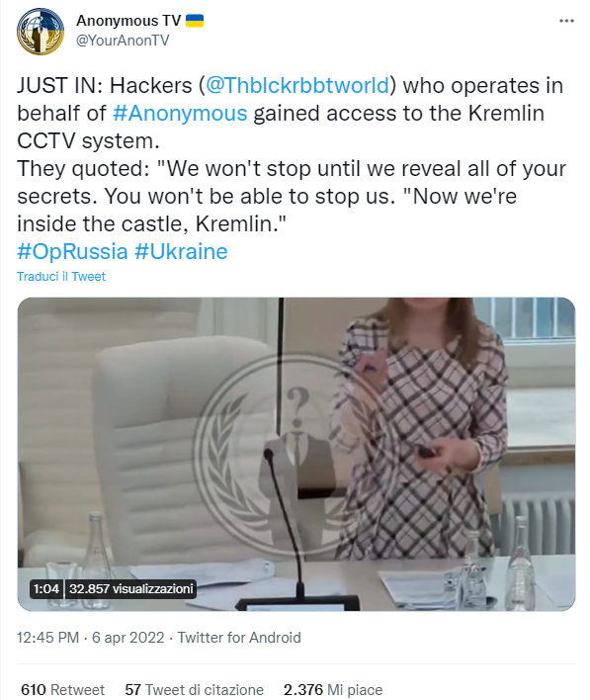Screen dimensions: 590x700
Task: Open the #Ukraine hashtag
Action: coord(181,251)
